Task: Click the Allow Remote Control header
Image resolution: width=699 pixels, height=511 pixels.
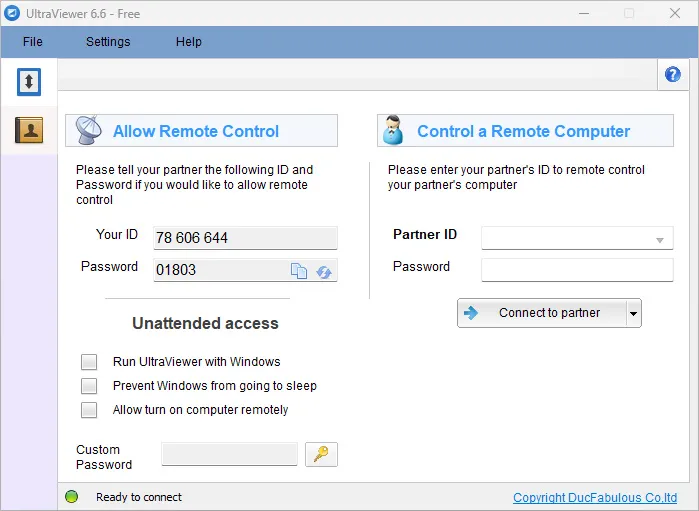Action: (201, 131)
